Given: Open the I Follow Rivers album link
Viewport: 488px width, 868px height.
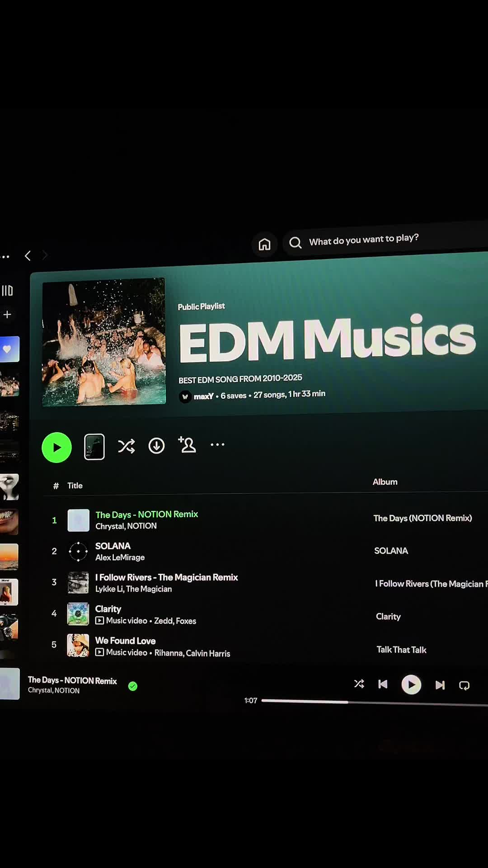Looking at the screenshot, I should (431, 584).
